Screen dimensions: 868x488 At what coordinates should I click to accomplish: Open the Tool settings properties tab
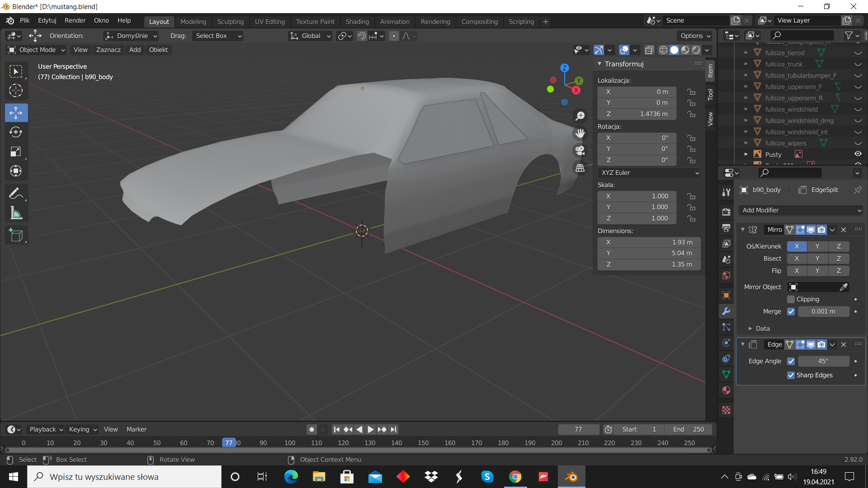(x=726, y=192)
